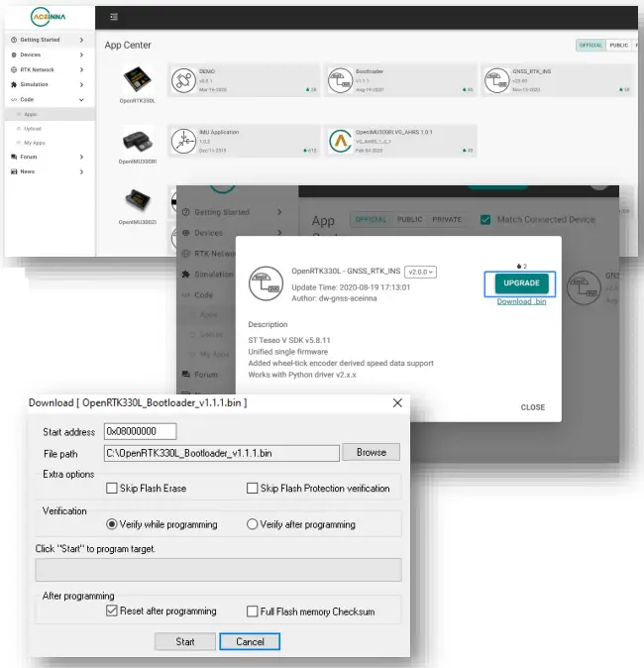Click the programming progress bar
The width and height of the screenshot is (644, 668).
[x=219, y=570]
